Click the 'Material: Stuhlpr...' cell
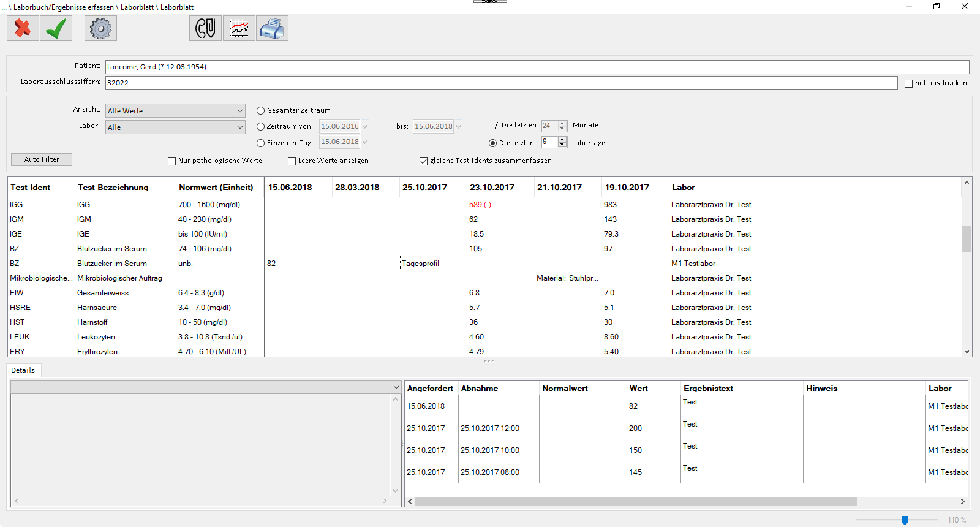 click(x=567, y=278)
